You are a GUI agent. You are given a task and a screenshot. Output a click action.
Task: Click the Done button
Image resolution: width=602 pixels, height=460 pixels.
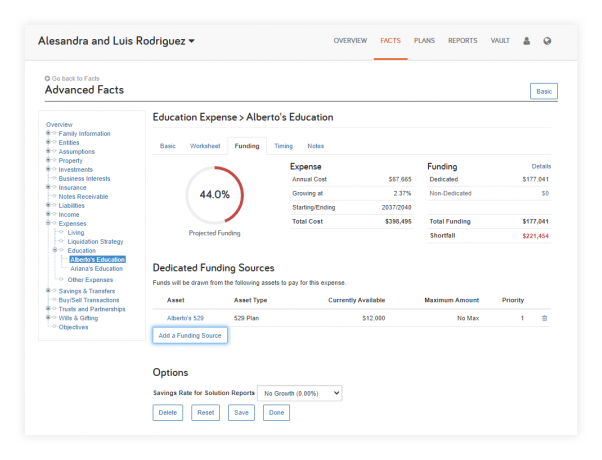[x=276, y=413]
